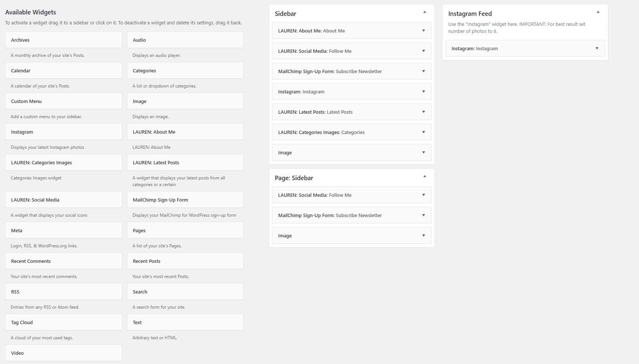The image size is (639, 364).
Task: Expand LAUREN: Social Media in Page: Sidebar
Action: [423, 195]
